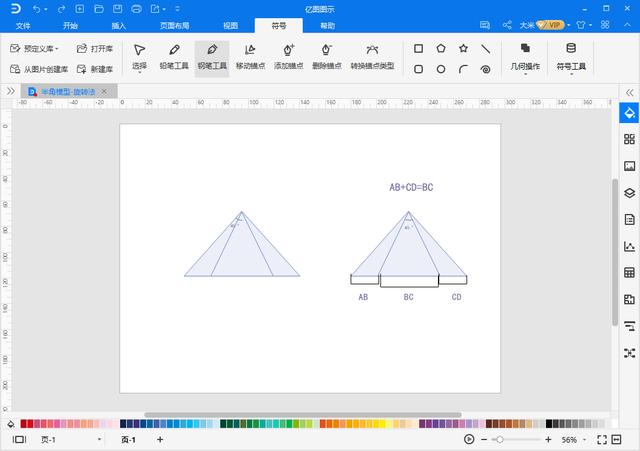
Task: Open the 文件 menu
Action: click(23, 26)
